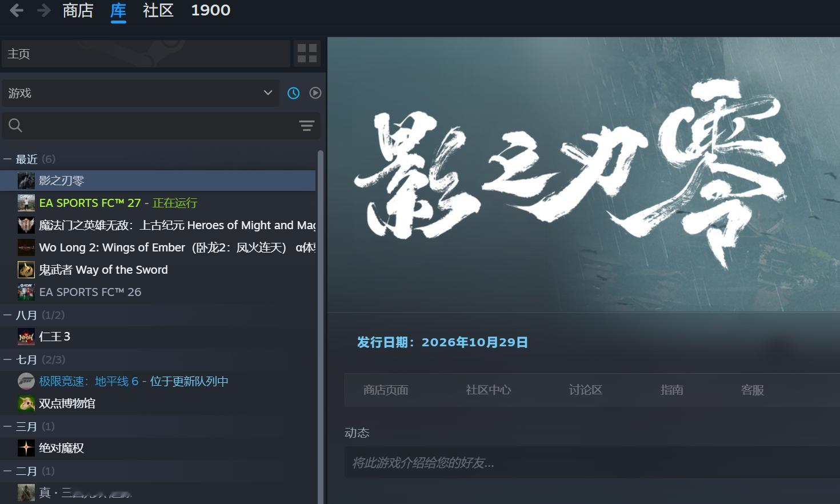
Task: Click the library search magnifier icon
Action: click(x=15, y=125)
